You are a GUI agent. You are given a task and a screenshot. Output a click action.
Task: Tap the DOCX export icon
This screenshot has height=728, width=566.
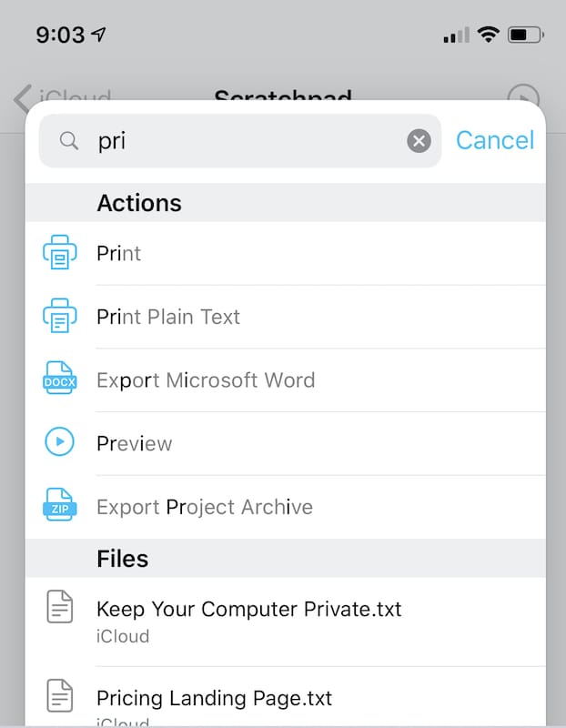(60, 379)
